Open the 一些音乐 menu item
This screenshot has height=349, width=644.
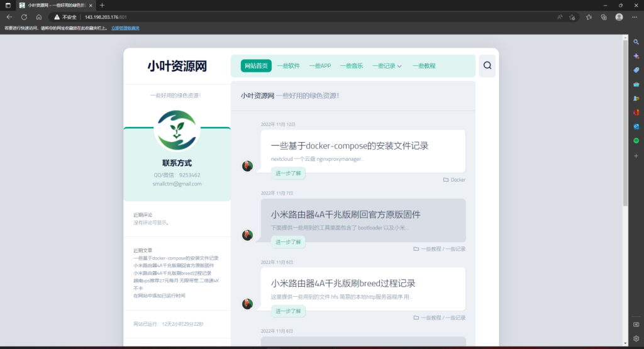pyautogui.click(x=351, y=65)
